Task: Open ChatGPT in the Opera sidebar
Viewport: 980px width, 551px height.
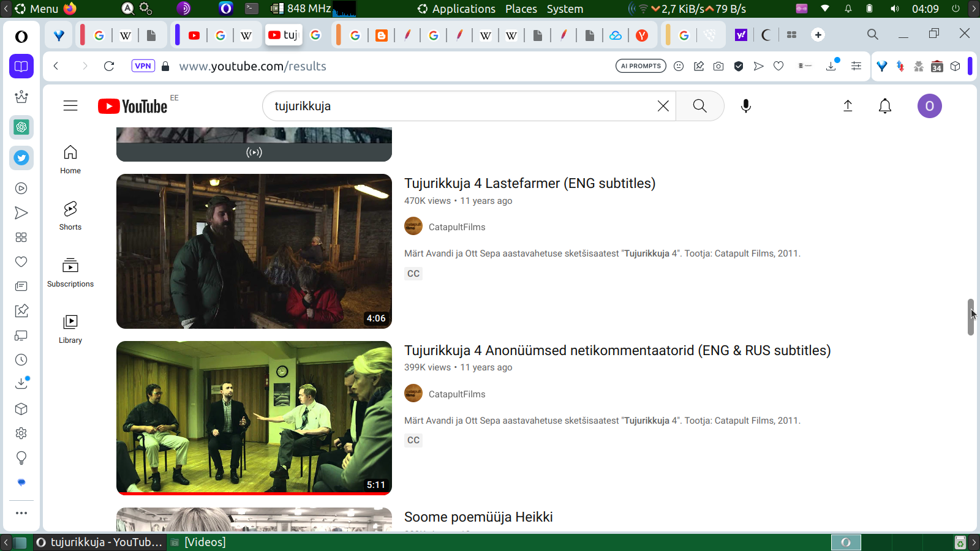Action: pyautogui.click(x=21, y=127)
